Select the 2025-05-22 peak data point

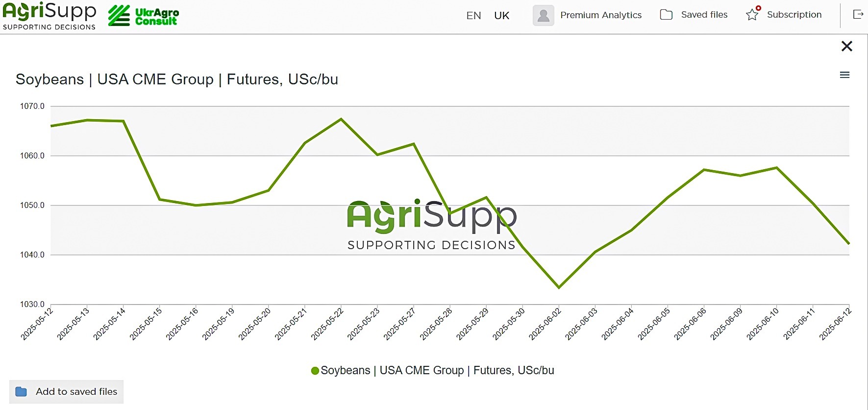[341, 119]
